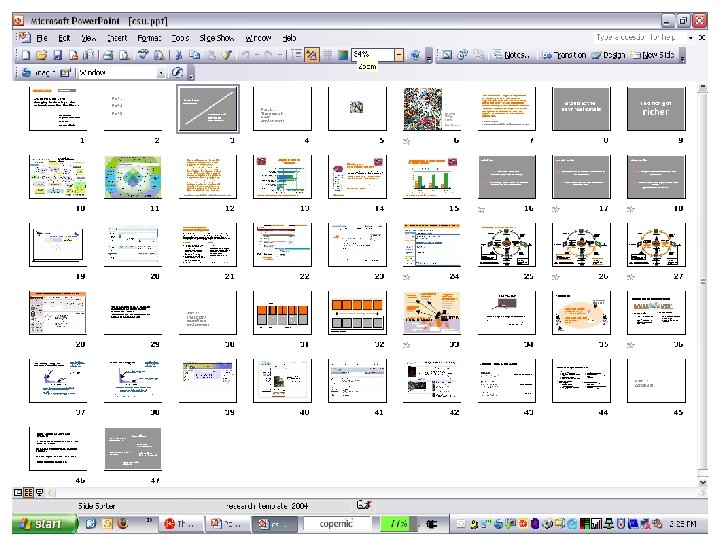Click the Cut scissors icon
Image resolution: width=720 pixels, height=540 pixels.
pos(179,55)
